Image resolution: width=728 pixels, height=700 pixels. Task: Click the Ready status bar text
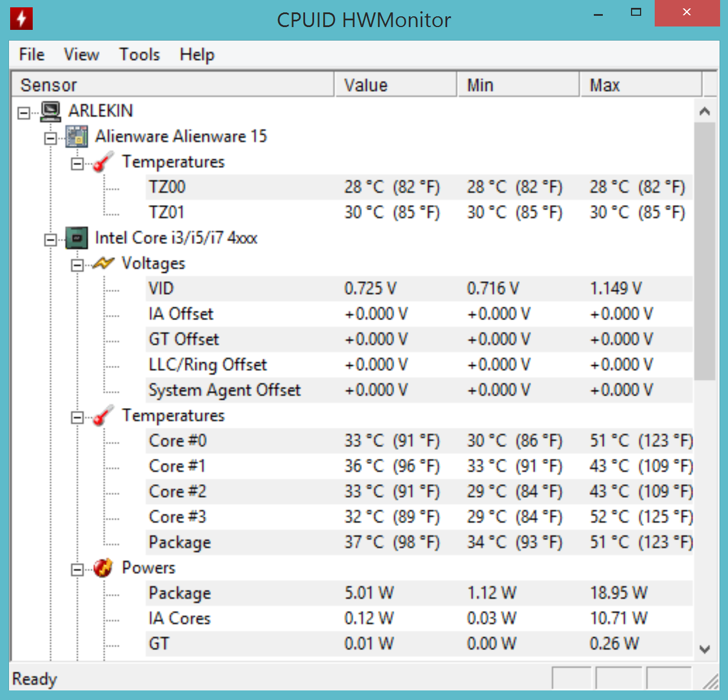[x=34, y=679]
